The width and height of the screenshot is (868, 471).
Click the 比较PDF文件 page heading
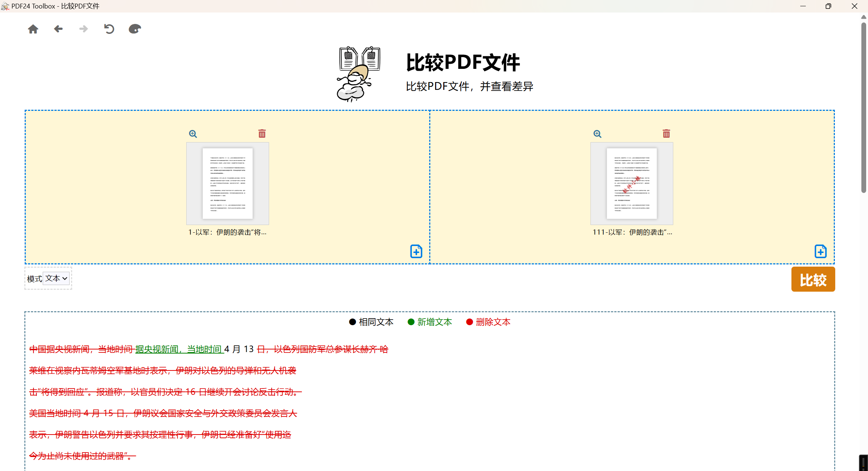pyautogui.click(x=463, y=62)
